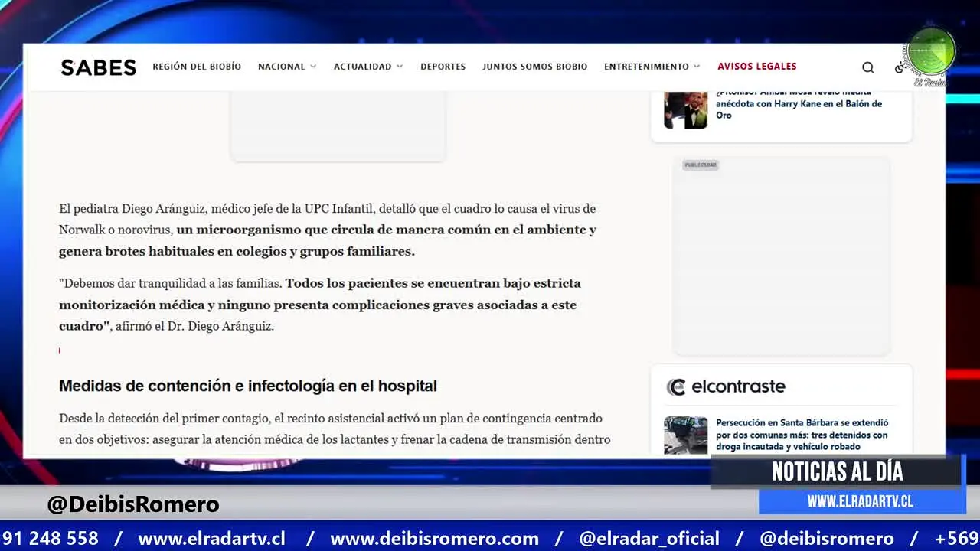Image resolution: width=980 pixels, height=551 pixels.
Task: Click the 'NOTICIAS AL DÍA' banner text
Action: point(837,471)
